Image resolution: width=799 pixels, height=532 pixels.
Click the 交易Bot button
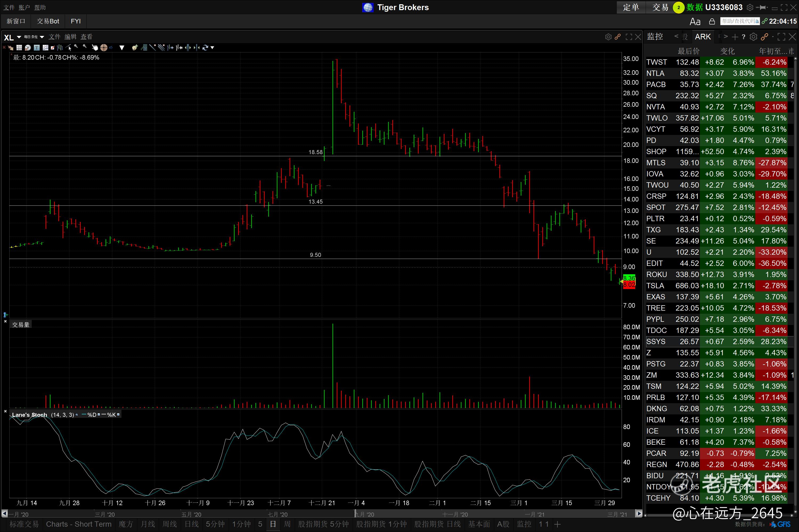[48, 21]
